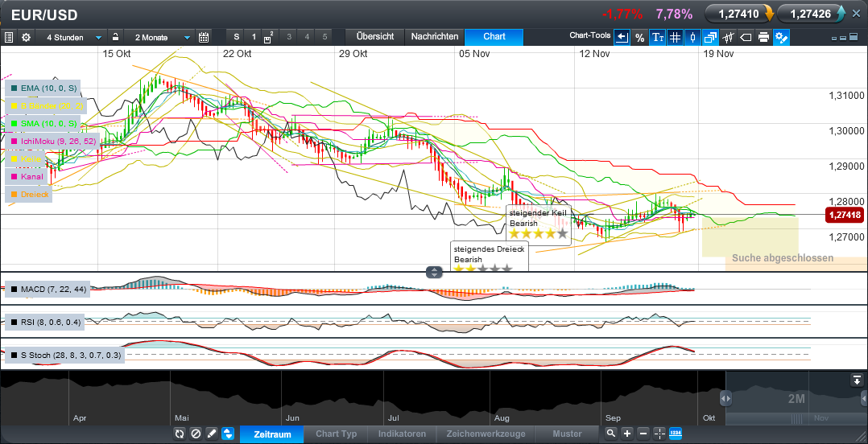Open the Zeichenwerkzeuge bottom tab
This screenshot has height=444, width=868.
tap(486, 434)
